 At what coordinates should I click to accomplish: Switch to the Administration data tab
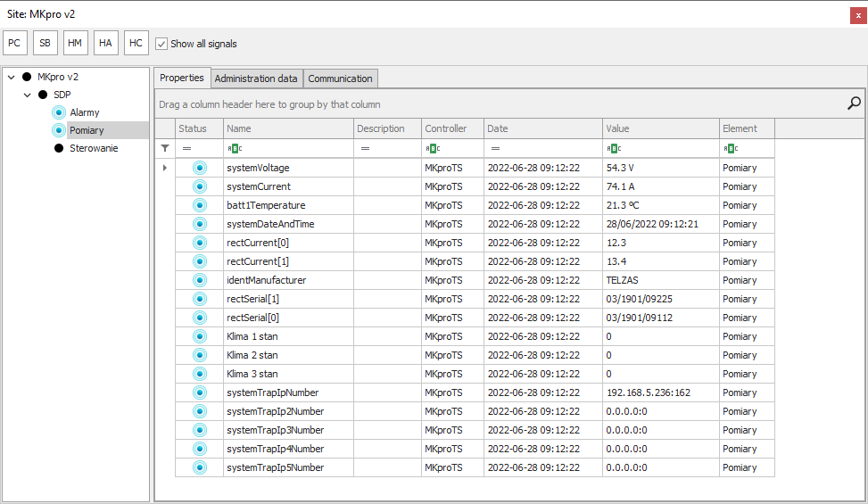(x=256, y=78)
